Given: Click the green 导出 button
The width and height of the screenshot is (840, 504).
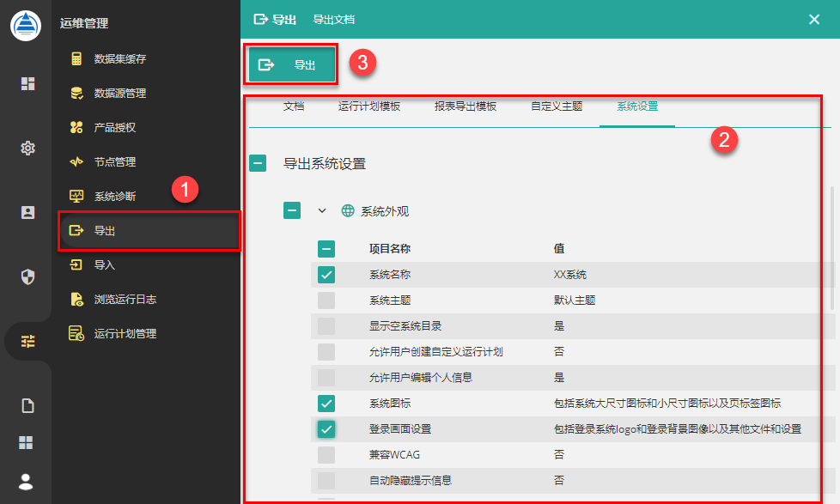Looking at the screenshot, I should [x=291, y=64].
